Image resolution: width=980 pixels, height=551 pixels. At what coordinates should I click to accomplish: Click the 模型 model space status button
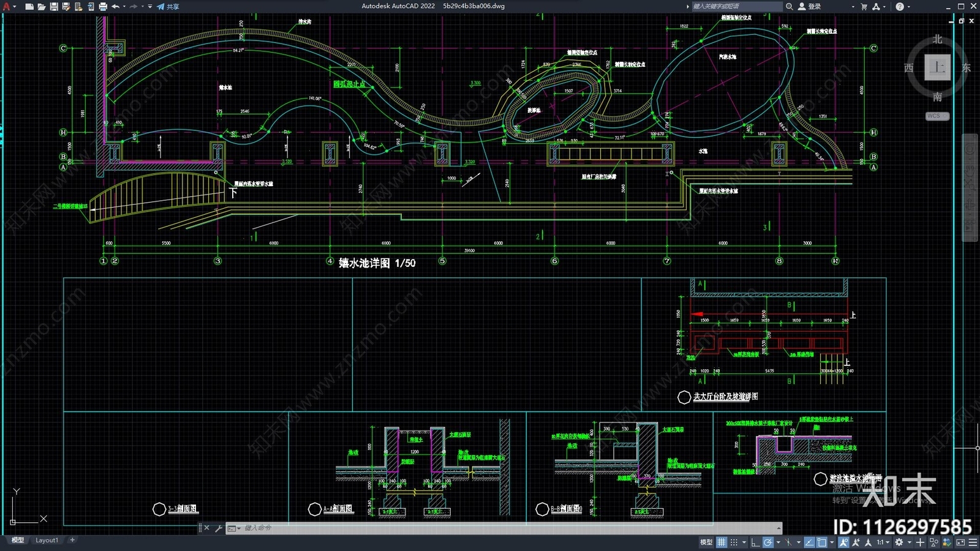(706, 542)
